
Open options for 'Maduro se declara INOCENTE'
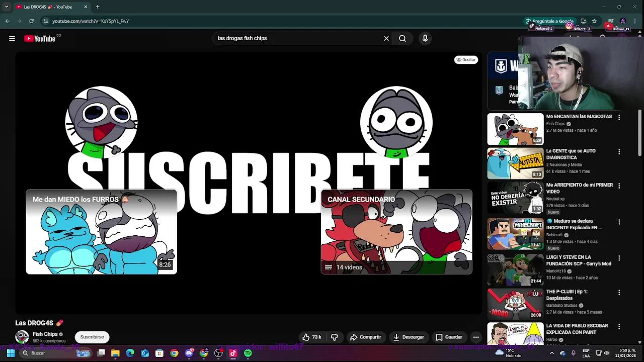[x=619, y=222]
